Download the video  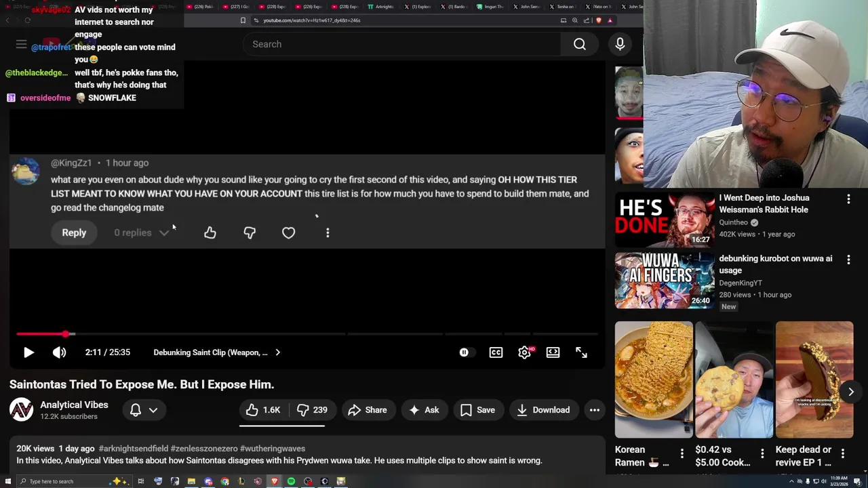click(543, 410)
